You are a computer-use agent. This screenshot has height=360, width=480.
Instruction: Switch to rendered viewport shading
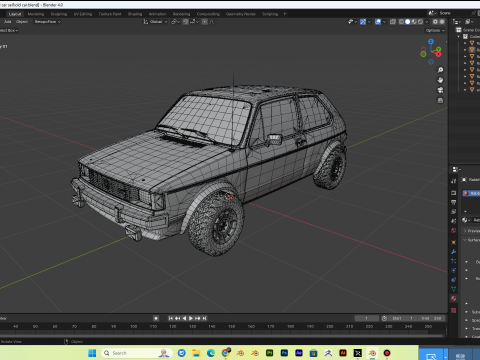420,22
